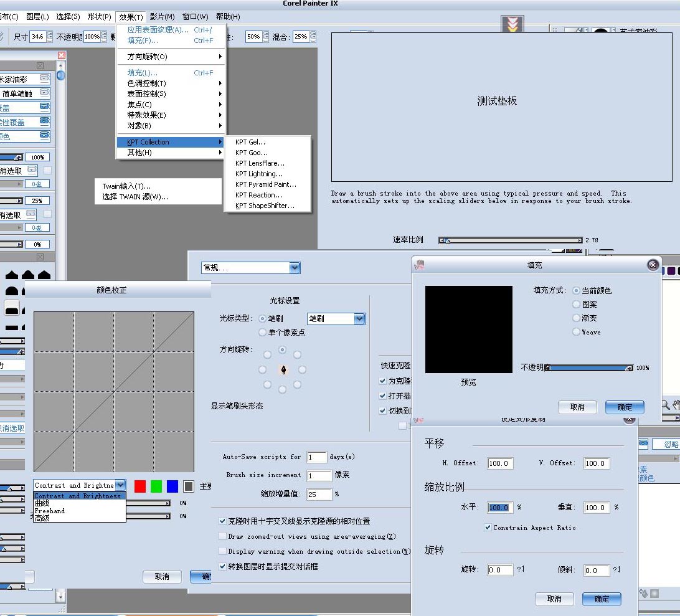Toggle 克隆时用十字交叉线 checkbox

tap(222, 521)
